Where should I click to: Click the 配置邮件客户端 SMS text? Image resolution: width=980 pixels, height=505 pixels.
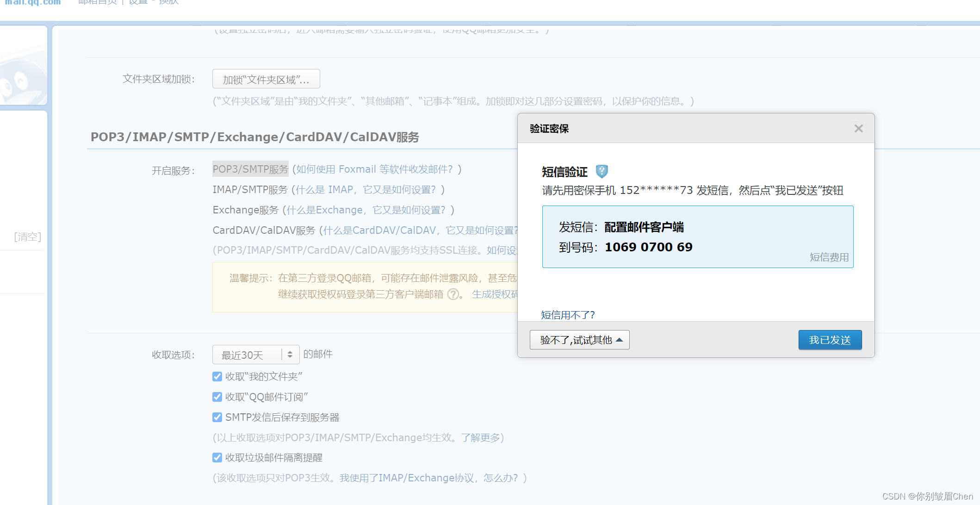[x=644, y=227]
